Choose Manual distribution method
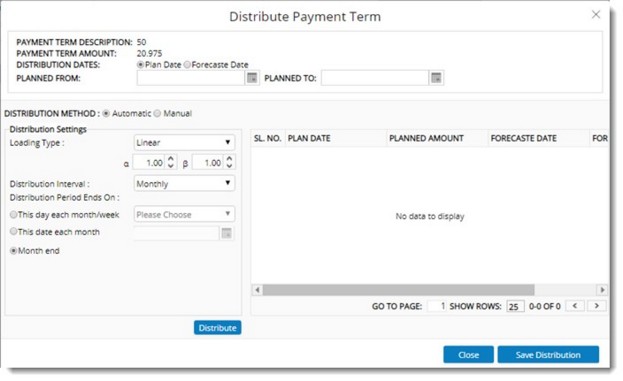This screenshot has width=623, height=381. [x=157, y=114]
